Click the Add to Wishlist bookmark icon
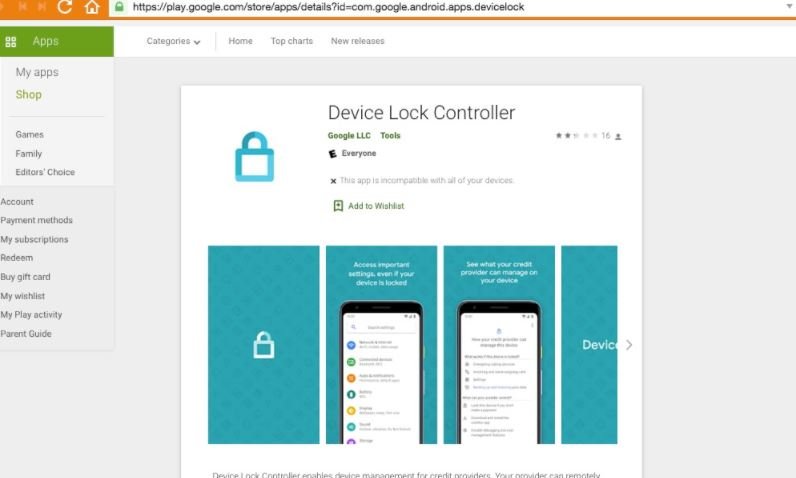Image resolution: width=796 pixels, height=478 pixels. (x=338, y=206)
